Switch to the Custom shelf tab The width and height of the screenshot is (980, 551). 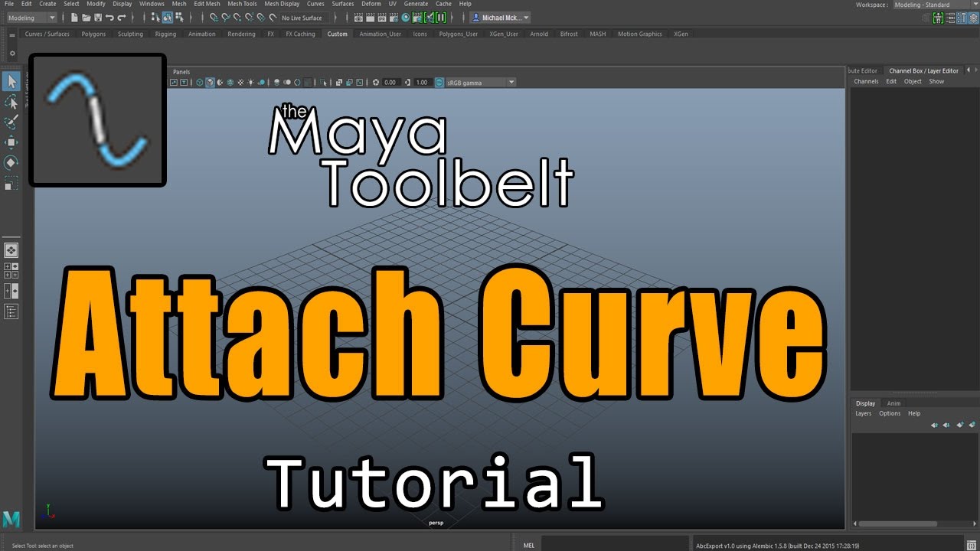(x=337, y=34)
